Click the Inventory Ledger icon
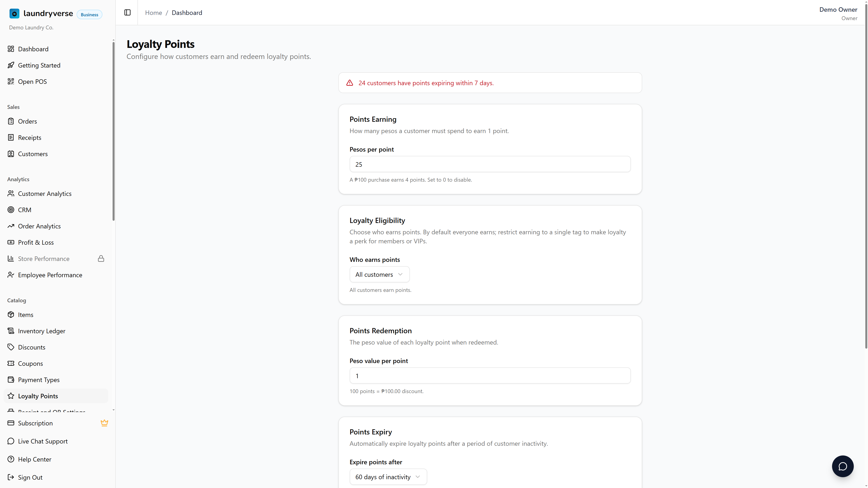This screenshot has height=488, width=868. pos(11,331)
